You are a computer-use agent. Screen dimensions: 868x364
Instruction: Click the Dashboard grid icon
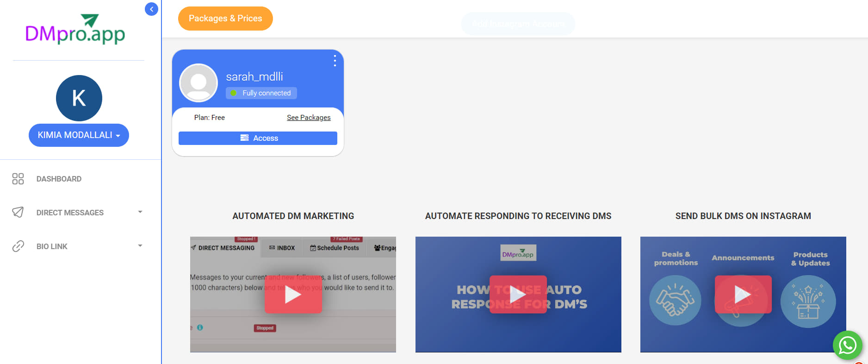(18, 179)
